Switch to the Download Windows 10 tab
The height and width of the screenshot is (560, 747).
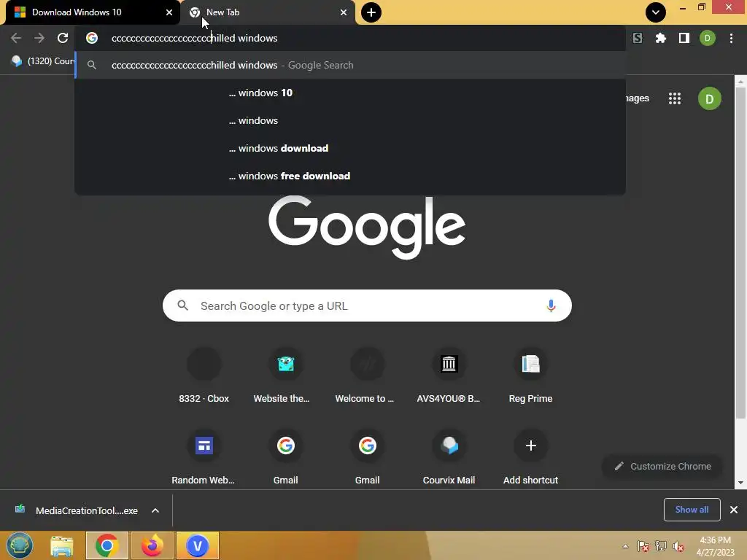click(90, 12)
